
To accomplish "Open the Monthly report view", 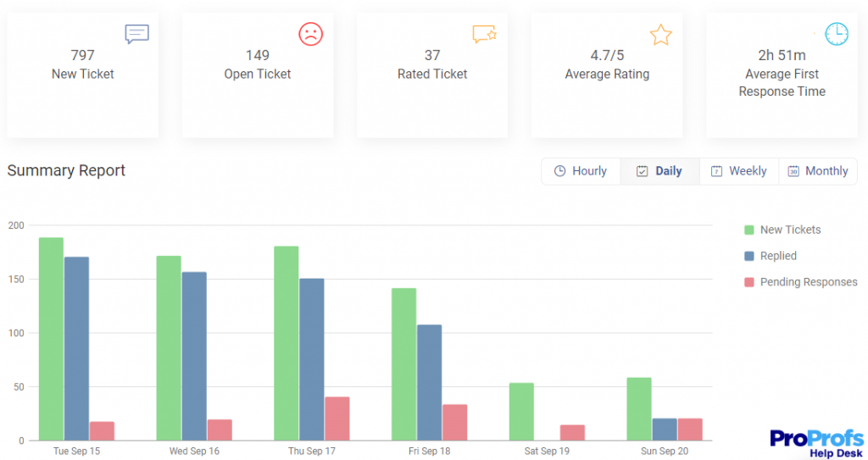I will point(818,171).
